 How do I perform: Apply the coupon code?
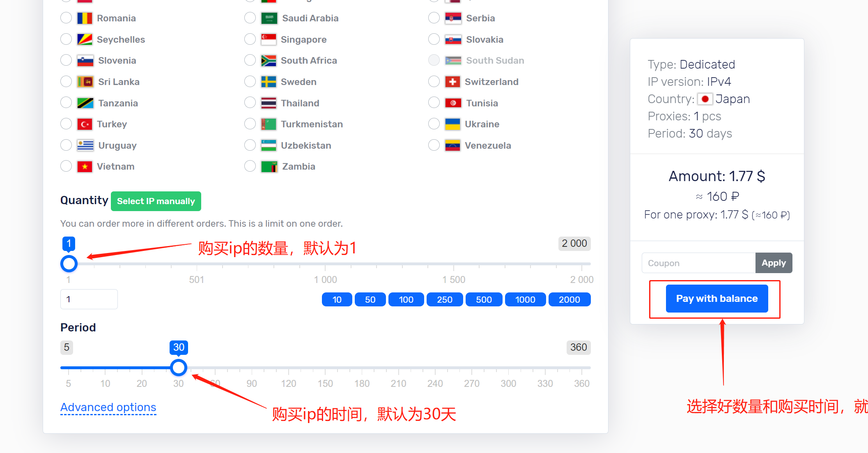(x=774, y=263)
